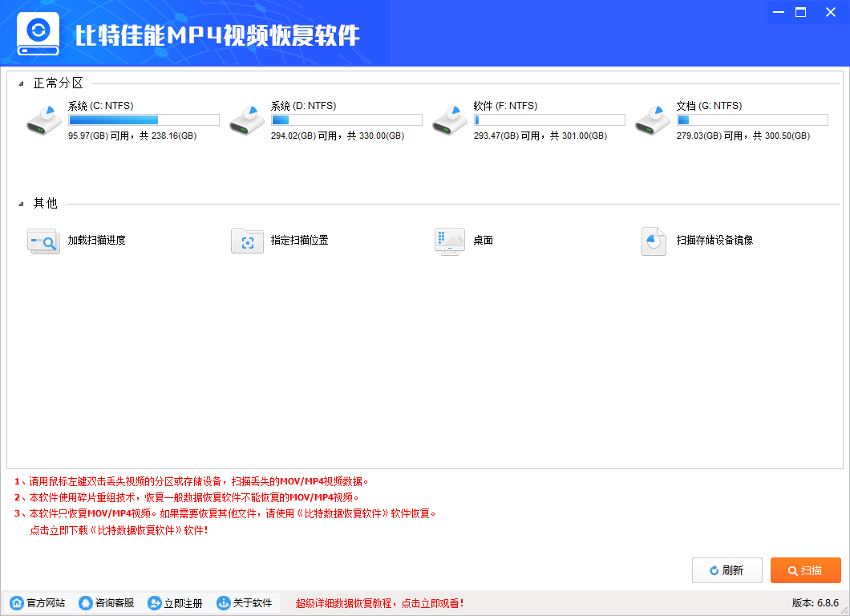The image size is (850, 616).
Task: Open the 超级详细数据恢复教程 tutorial link
Action: tap(379, 603)
